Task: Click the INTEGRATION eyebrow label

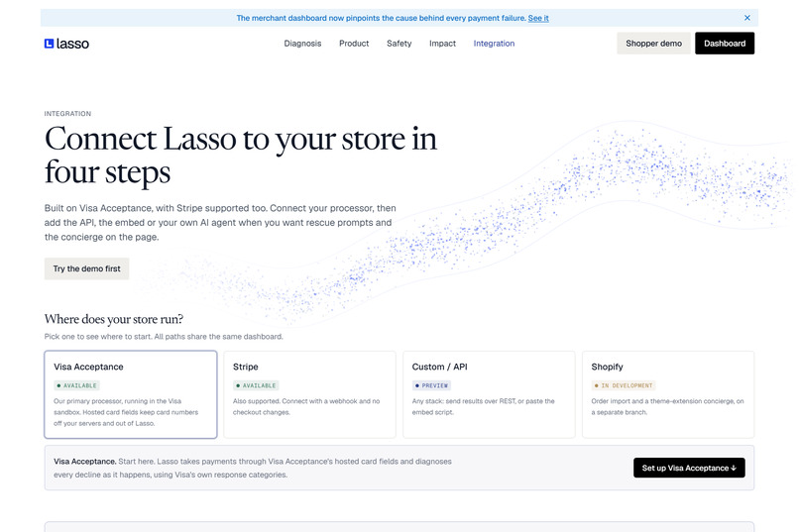Action: pos(67,114)
